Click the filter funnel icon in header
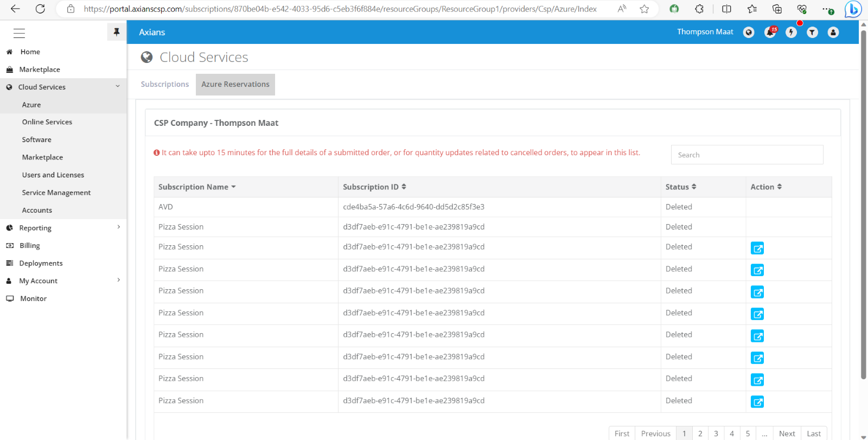Viewport: 868px width, 440px height. (x=812, y=33)
